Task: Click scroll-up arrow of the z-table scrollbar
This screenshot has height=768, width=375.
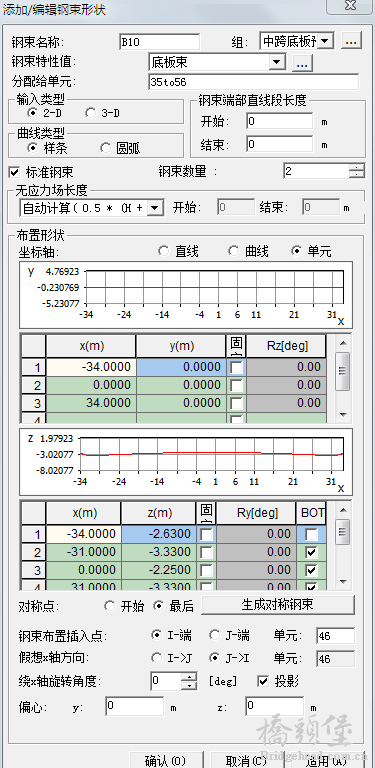Action: coord(343,509)
